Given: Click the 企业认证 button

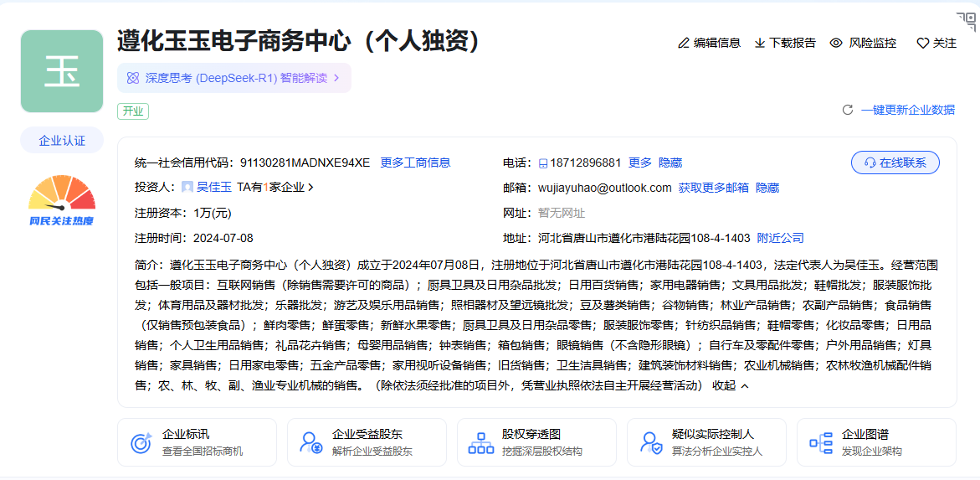Looking at the screenshot, I should 62,140.
